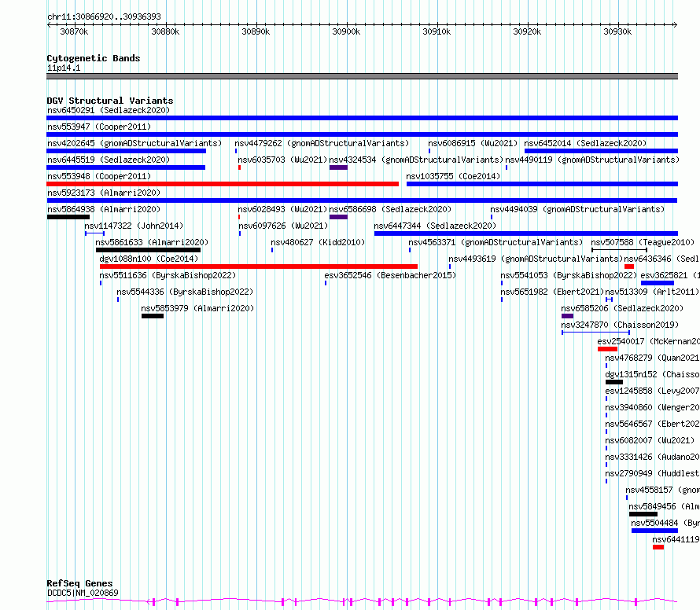Click the nsv5853979 (Almarri2020) label

click(x=197, y=308)
